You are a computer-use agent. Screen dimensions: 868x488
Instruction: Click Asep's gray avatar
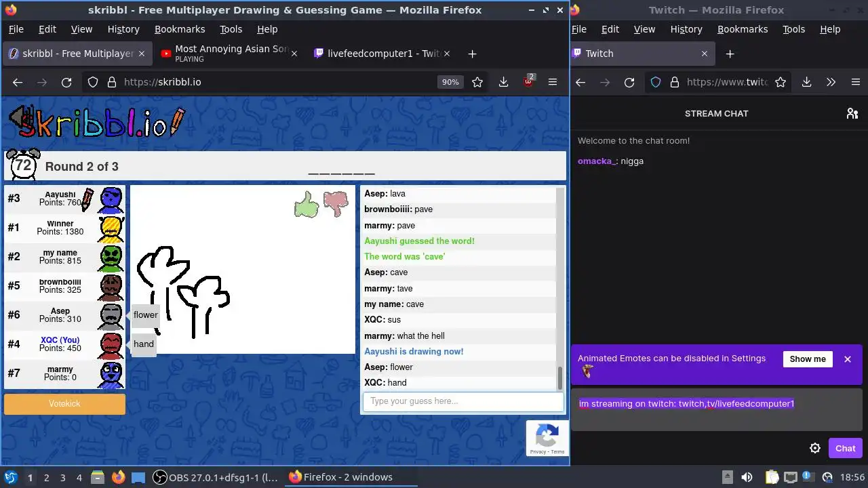click(x=111, y=316)
